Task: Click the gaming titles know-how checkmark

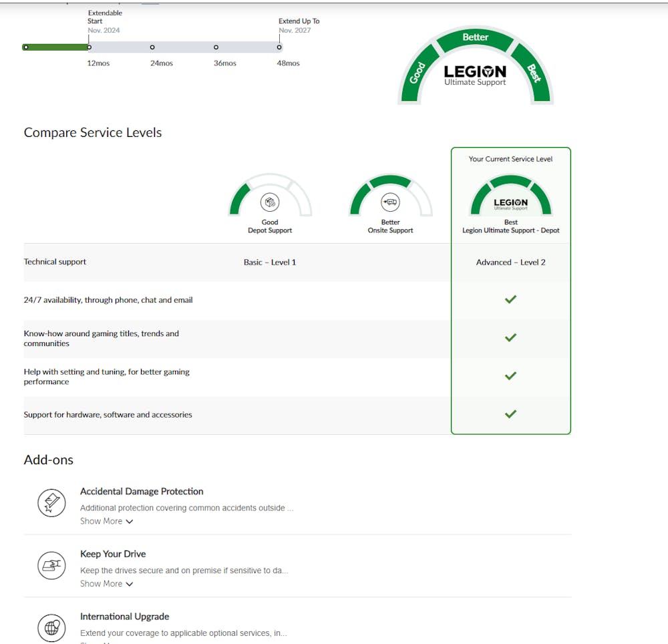Action: 510,338
